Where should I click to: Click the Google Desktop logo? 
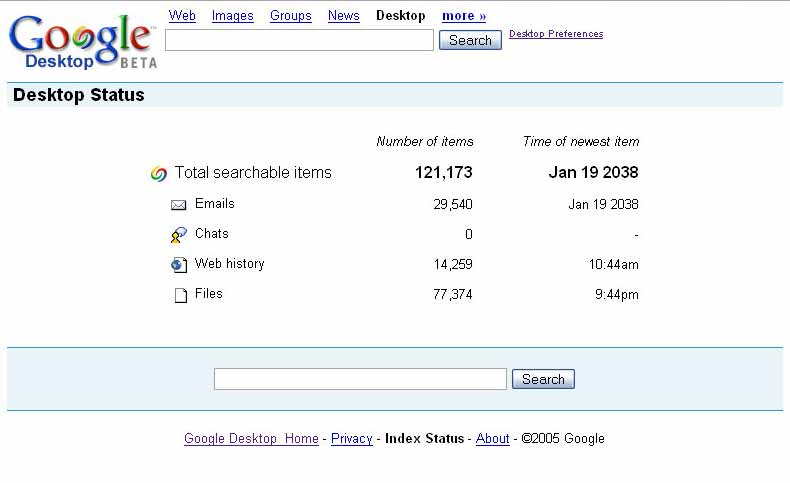tap(83, 41)
